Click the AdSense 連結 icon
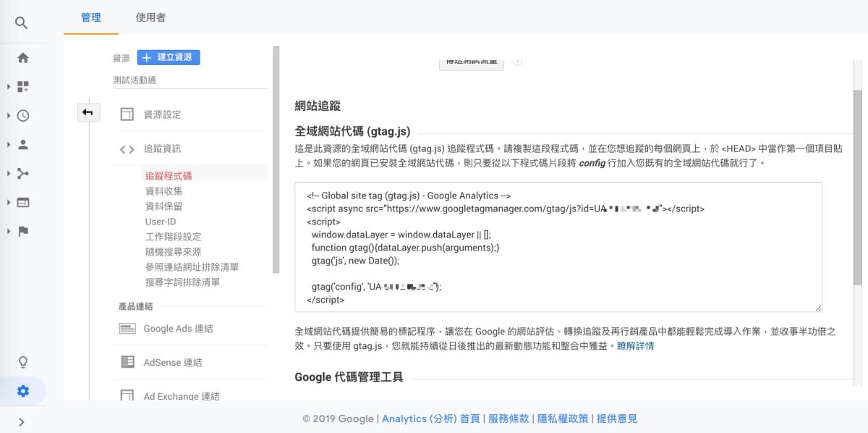868x433 pixels. [x=127, y=362]
